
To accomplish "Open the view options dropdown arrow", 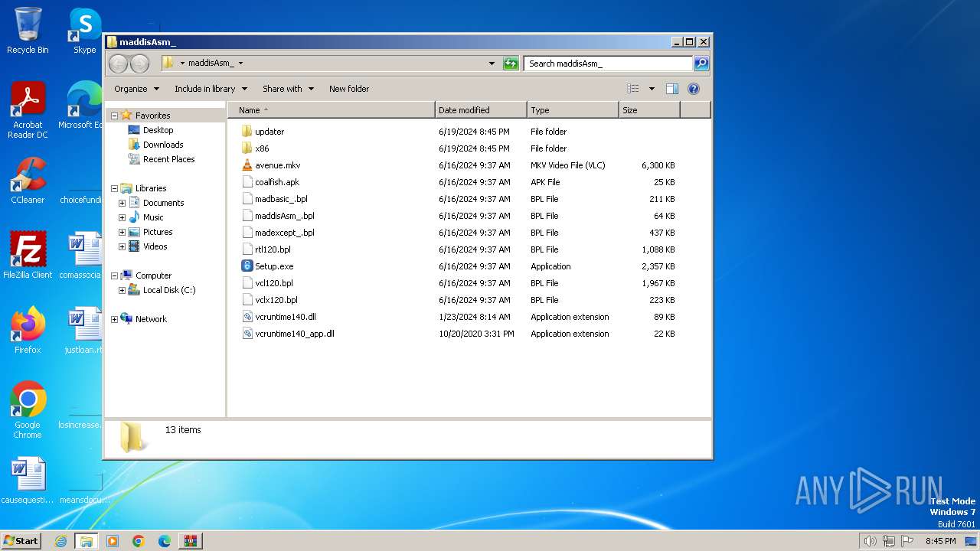I will pos(652,89).
